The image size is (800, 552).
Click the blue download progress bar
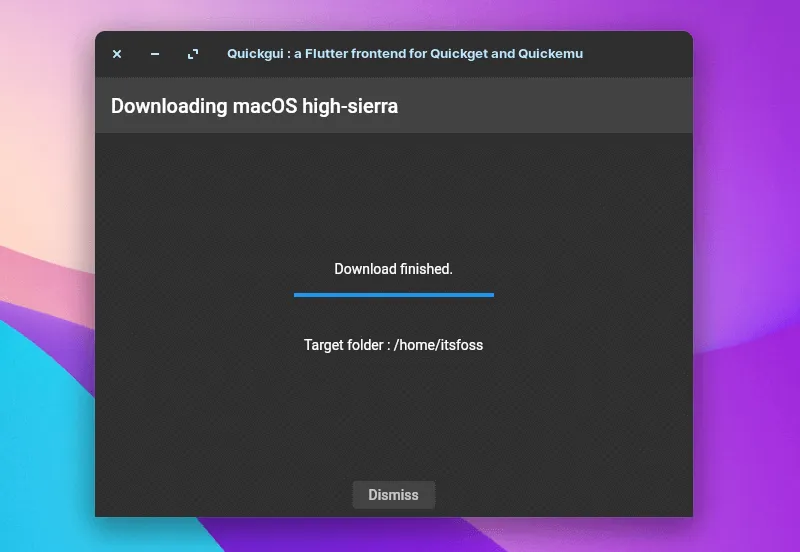(x=393, y=295)
